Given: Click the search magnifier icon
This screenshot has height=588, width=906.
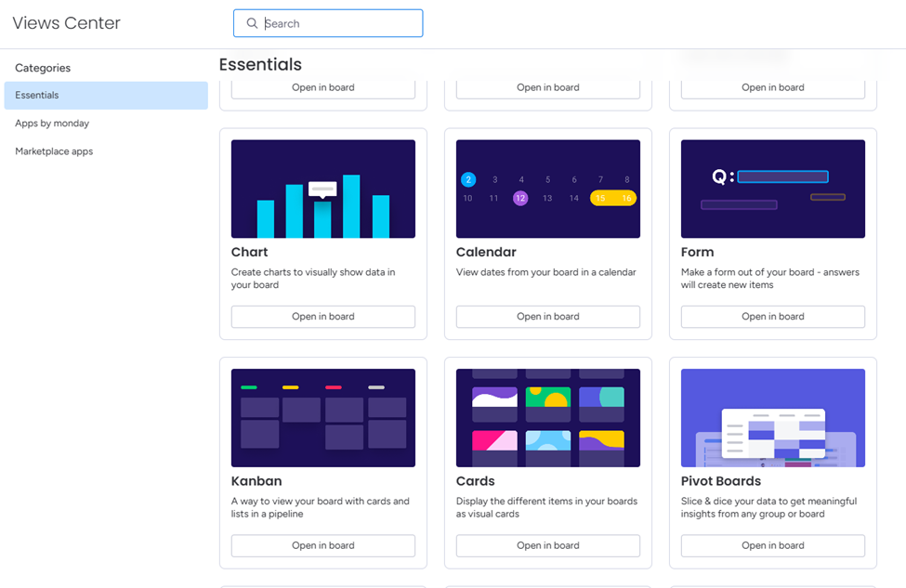Looking at the screenshot, I should (x=252, y=23).
